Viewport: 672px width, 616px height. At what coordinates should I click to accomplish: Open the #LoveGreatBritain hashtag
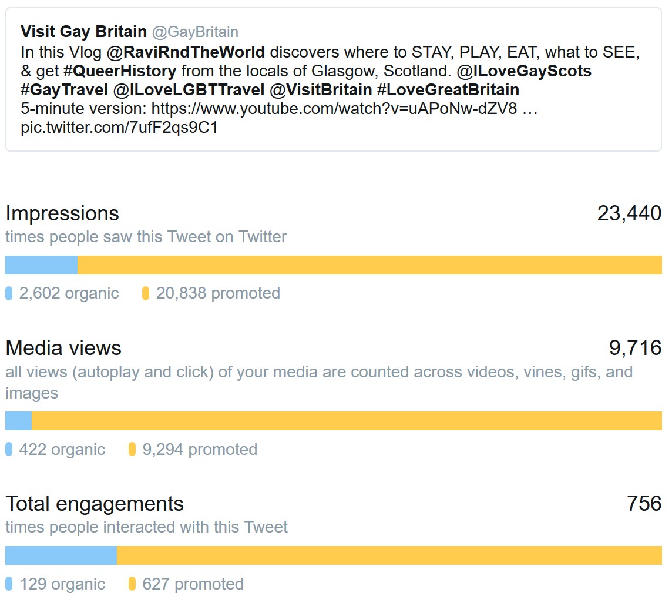click(x=448, y=90)
